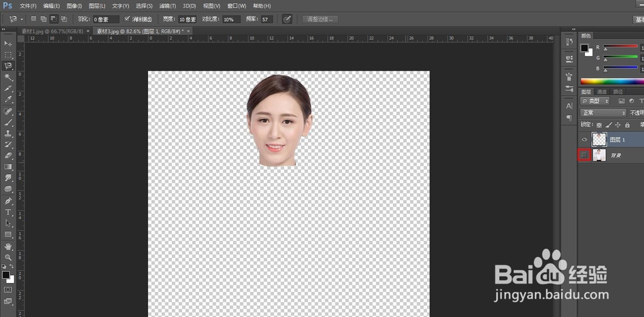Lock all layer properties with padlock
Viewport: 644px width, 317px height.
[627, 125]
